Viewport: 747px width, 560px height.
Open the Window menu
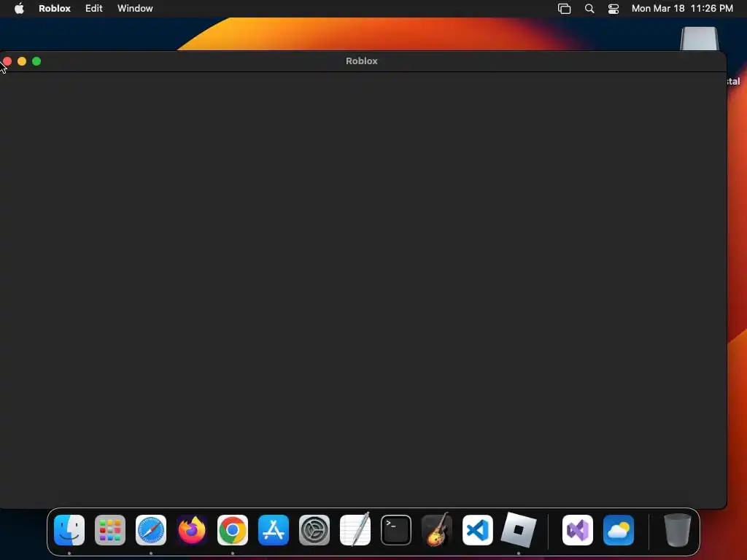coord(135,9)
